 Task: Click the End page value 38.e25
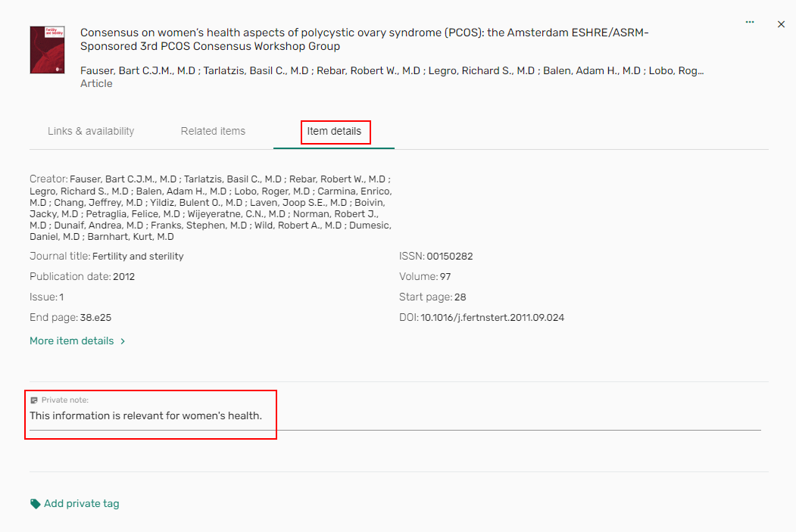tap(95, 318)
